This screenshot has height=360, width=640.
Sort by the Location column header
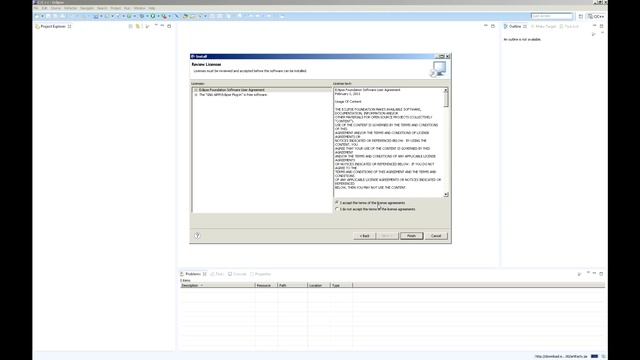[x=318, y=285]
